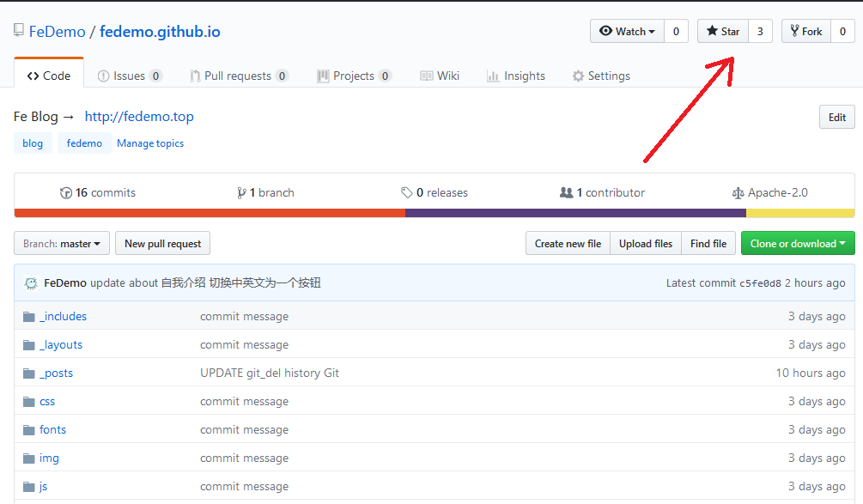This screenshot has width=863, height=504.
Task: Click the yellow segment of language bar
Action: (800, 213)
